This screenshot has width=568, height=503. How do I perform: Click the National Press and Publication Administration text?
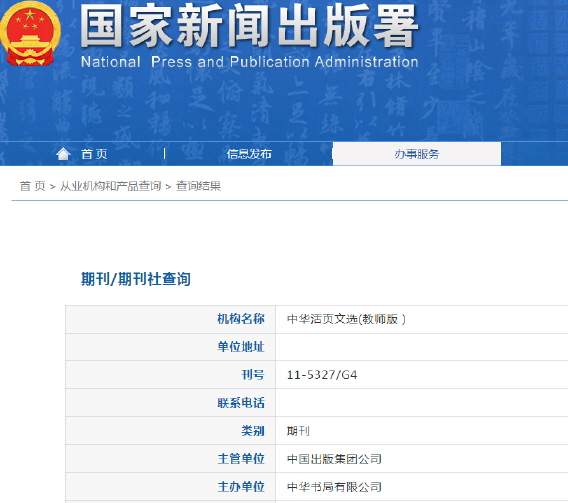250,62
